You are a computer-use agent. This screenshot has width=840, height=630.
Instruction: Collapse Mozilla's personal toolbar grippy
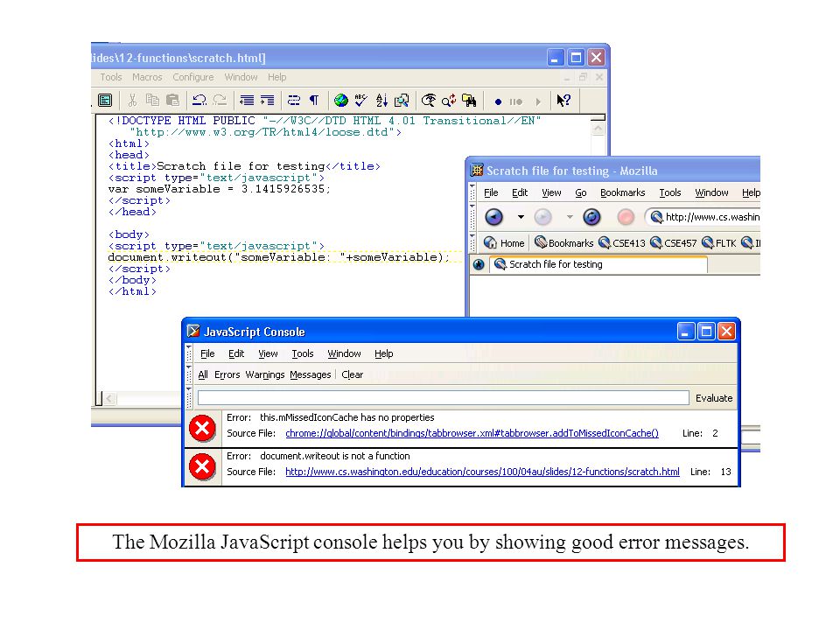pos(472,242)
